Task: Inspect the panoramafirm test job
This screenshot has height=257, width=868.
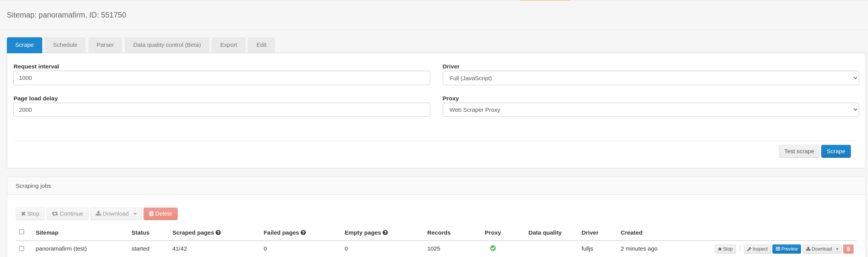Action: point(757,249)
